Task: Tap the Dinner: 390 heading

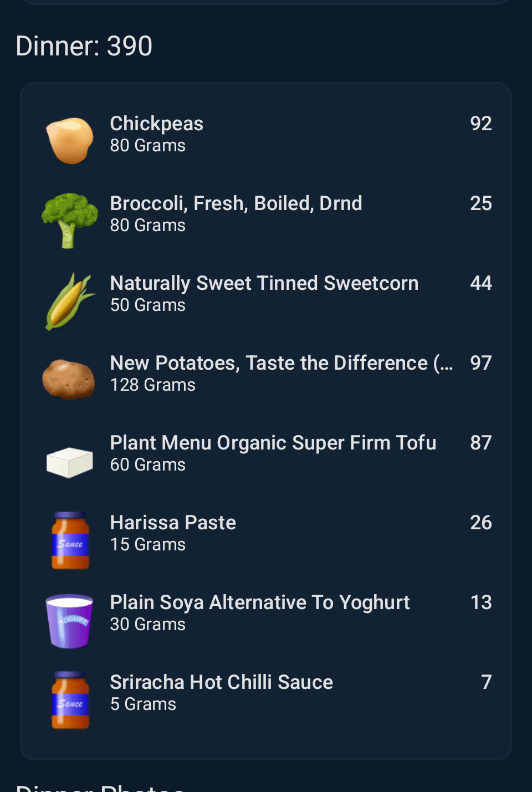Action: [84, 46]
